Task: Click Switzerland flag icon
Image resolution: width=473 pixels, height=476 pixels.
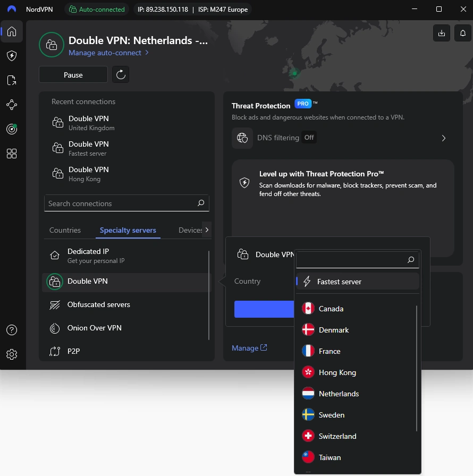Action: 308,436
